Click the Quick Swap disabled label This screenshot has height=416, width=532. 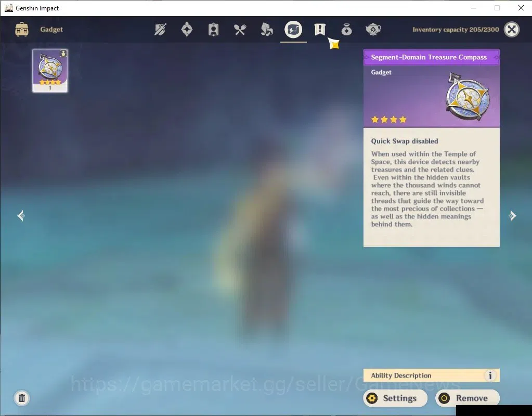tap(405, 141)
